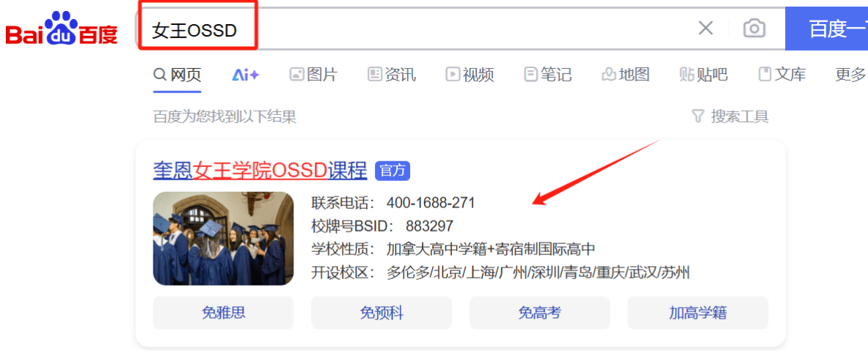Click the 百度一下 search button
Image resolution: width=868 pixels, height=351 pixels.
[826, 29]
